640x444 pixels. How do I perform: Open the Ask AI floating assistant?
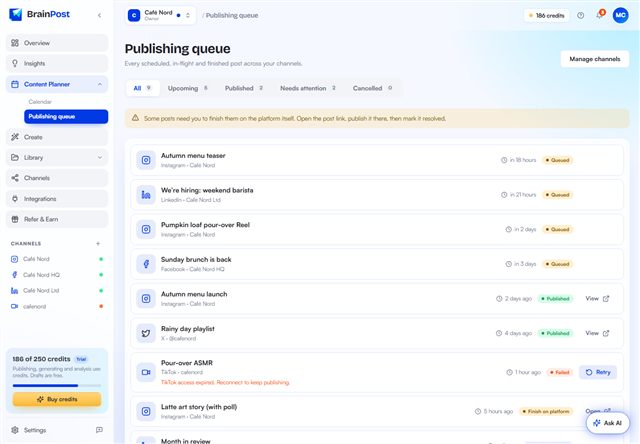pos(608,423)
